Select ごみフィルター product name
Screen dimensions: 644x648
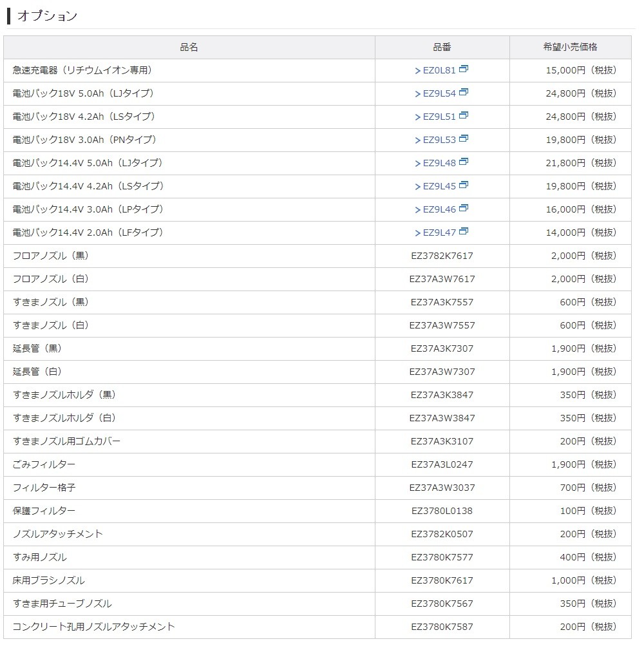(x=44, y=464)
